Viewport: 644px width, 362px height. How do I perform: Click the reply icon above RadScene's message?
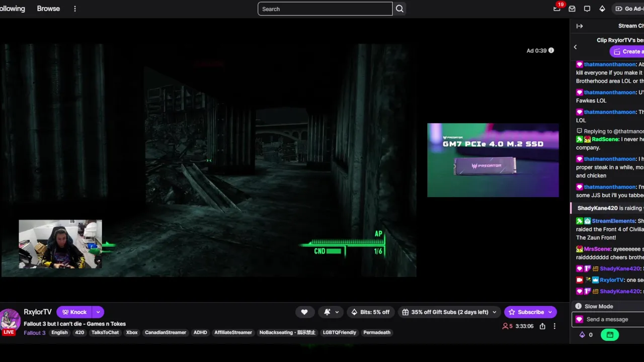(579, 131)
